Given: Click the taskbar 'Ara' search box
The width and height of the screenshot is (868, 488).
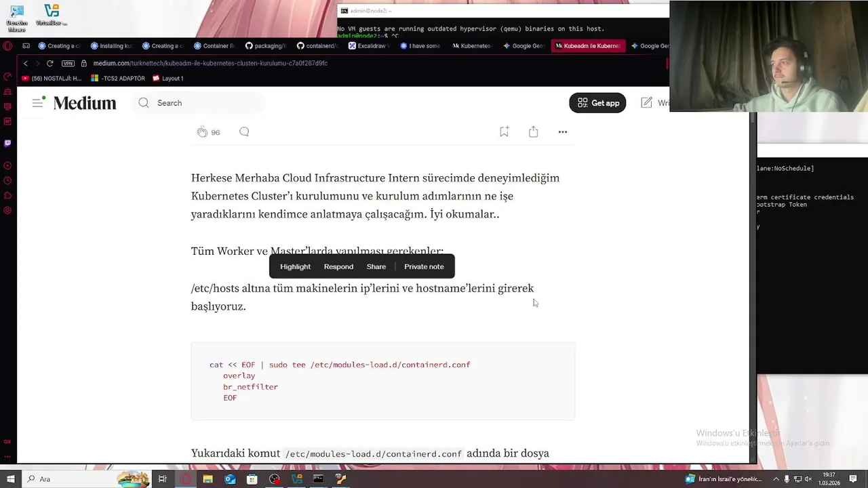Looking at the screenshot, I should click(x=88, y=479).
